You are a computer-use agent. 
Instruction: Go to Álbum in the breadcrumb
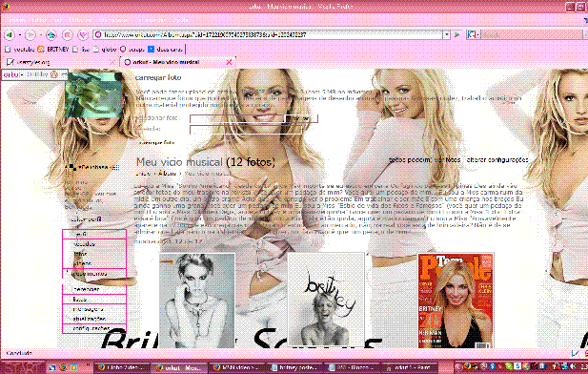tap(167, 174)
